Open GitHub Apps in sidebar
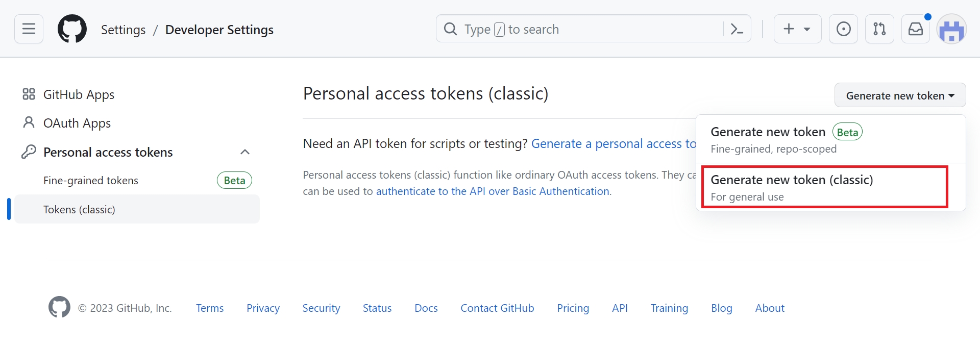The height and width of the screenshot is (346, 980). click(x=79, y=94)
